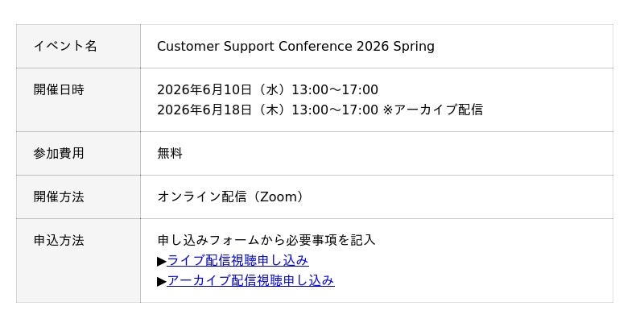The height and width of the screenshot is (327, 644).
Task: Click the 申込方法 header cell
Action: (x=59, y=240)
